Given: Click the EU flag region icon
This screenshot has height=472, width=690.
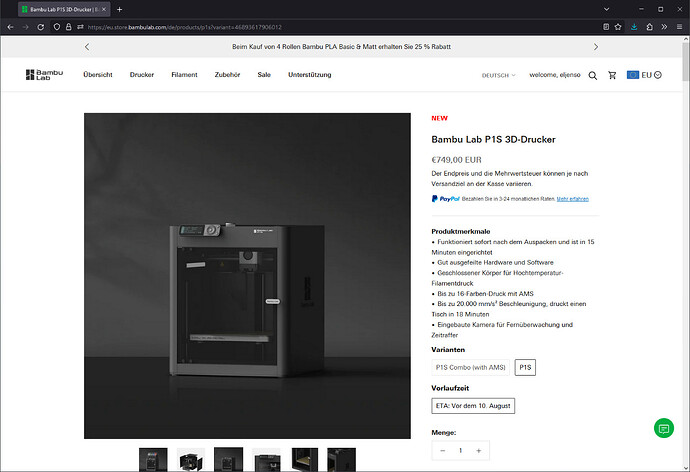Looking at the screenshot, I should tap(633, 75).
